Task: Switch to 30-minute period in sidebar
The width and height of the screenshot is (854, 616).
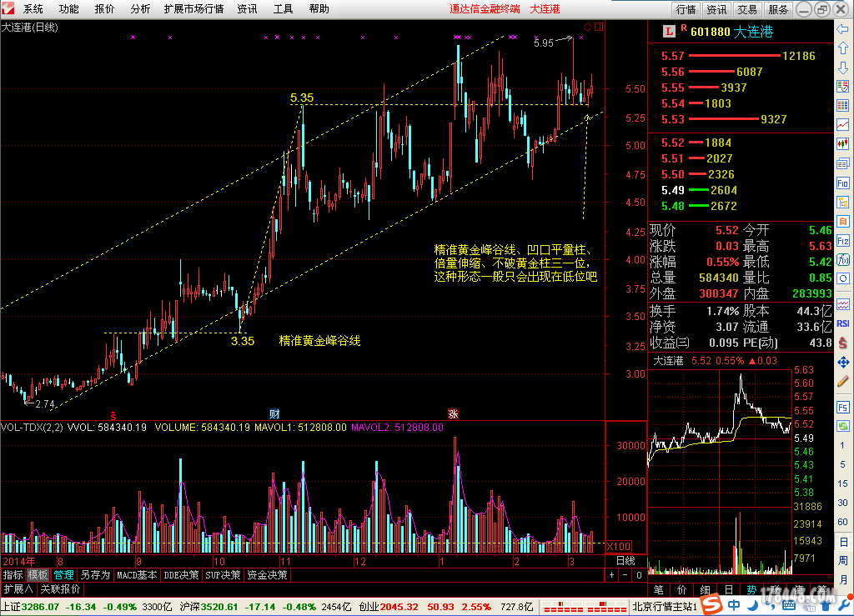Action: (x=842, y=503)
